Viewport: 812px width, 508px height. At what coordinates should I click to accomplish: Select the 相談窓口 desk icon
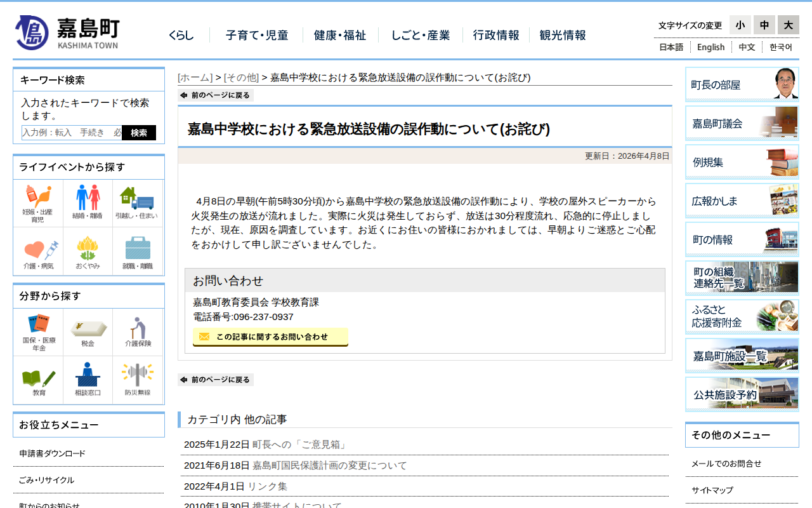pos(88,380)
